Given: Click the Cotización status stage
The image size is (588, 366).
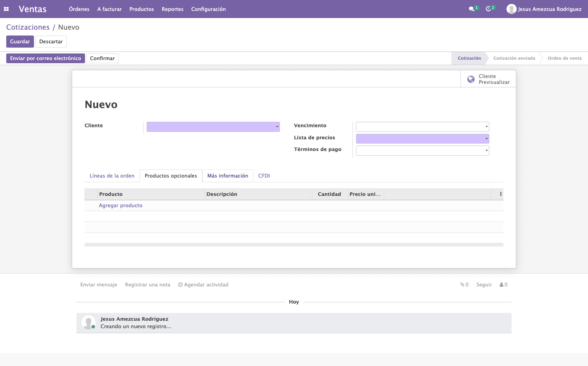Looking at the screenshot, I should 469,59.
